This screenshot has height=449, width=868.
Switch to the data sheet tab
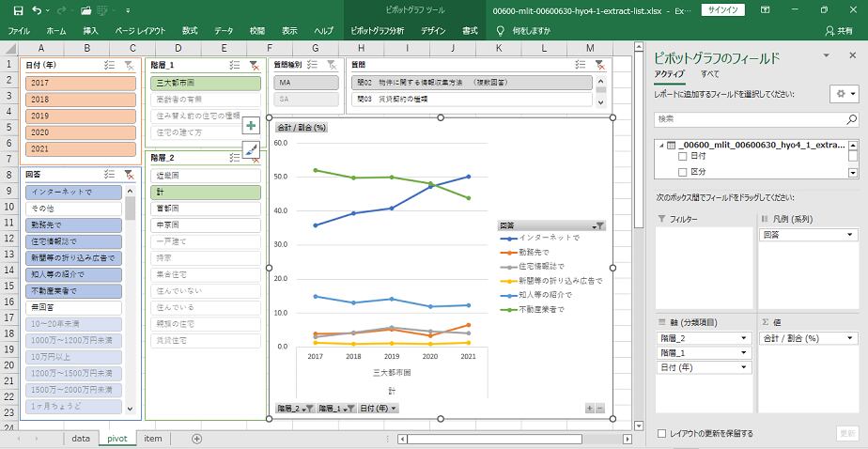tap(81, 438)
